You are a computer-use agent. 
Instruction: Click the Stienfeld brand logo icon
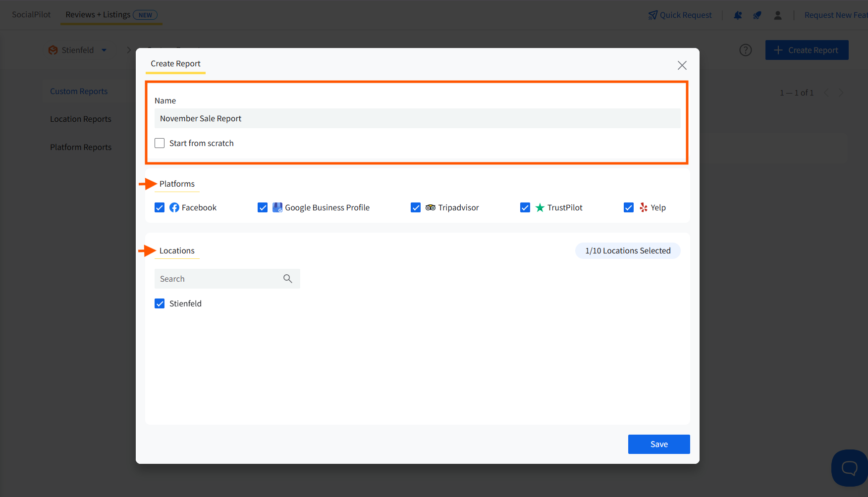53,50
